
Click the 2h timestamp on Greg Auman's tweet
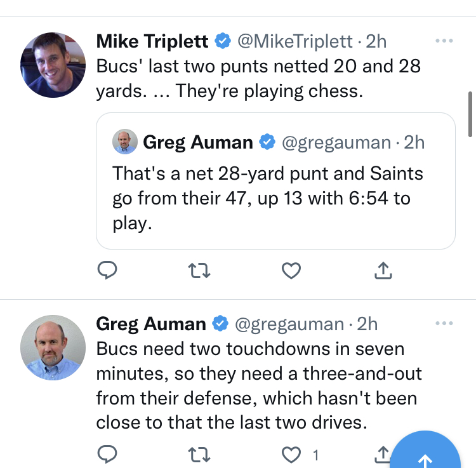click(367, 324)
